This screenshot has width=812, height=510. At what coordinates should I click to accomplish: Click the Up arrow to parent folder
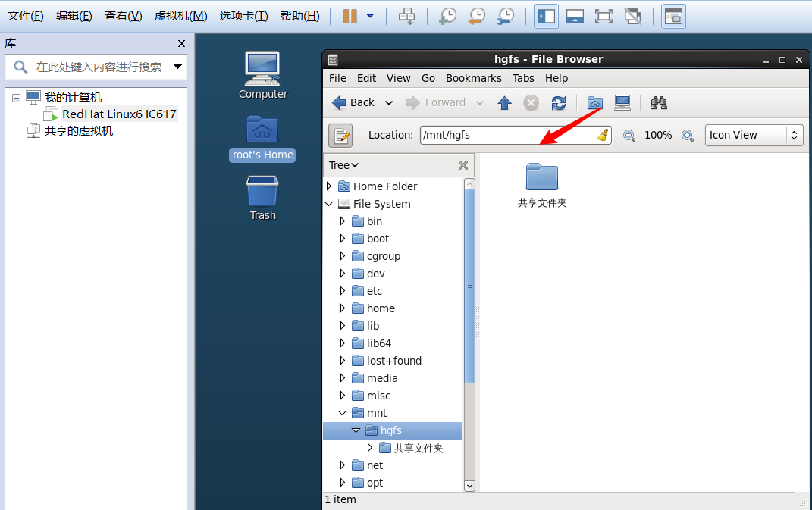point(505,103)
